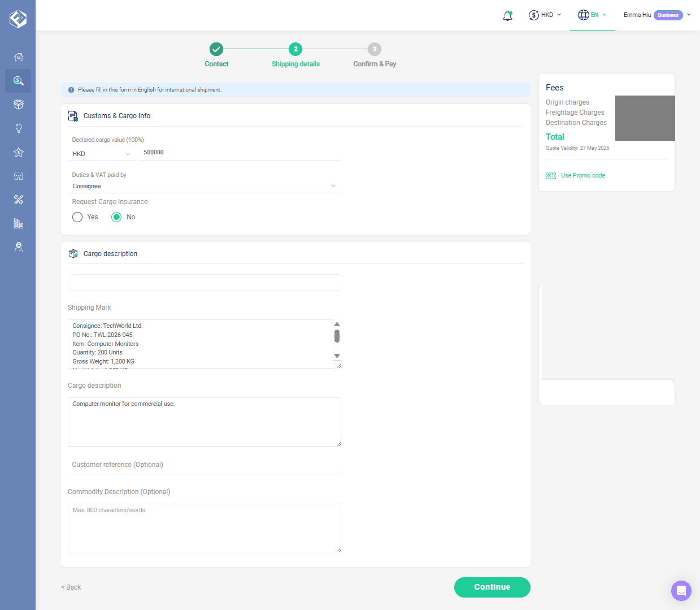This screenshot has width=700, height=610.
Task: Open the HKD currency menu in the header
Action: coord(545,15)
